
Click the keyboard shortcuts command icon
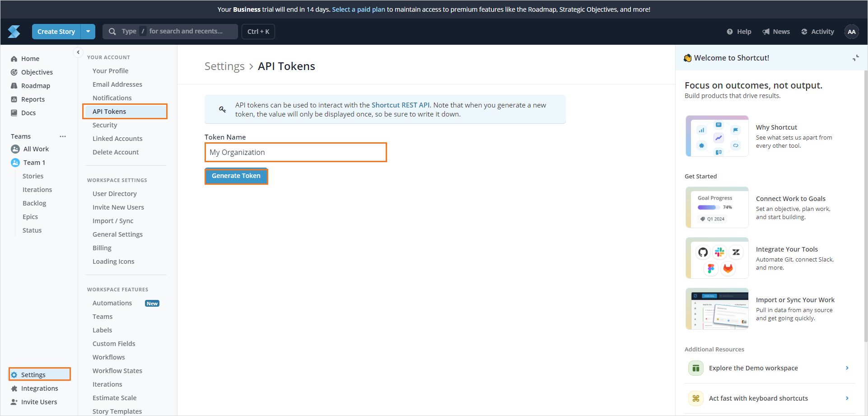[x=696, y=398]
